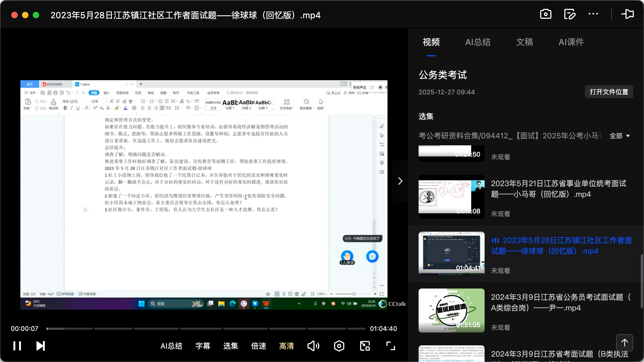
Task: Enter fullscreen with the expand icon
Action: [x=390, y=346]
